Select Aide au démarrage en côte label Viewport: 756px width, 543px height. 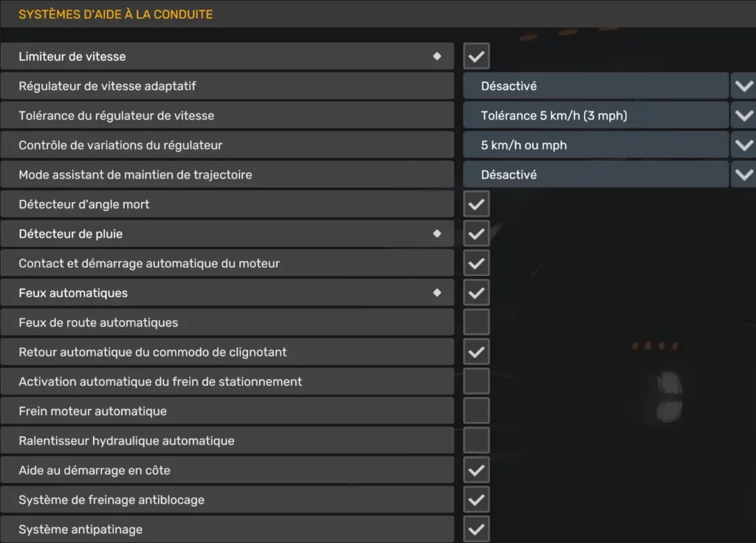(94, 470)
